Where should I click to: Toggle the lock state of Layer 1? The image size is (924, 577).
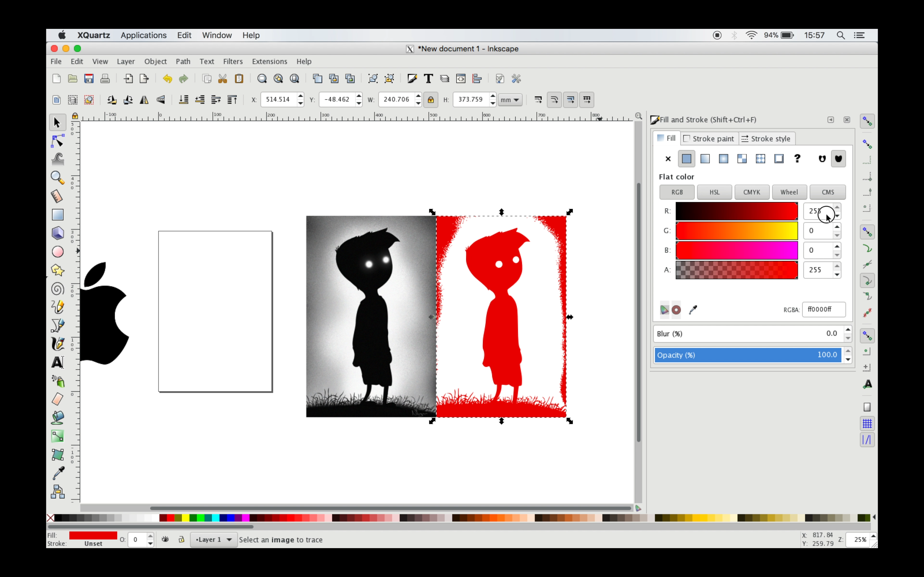click(181, 539)
